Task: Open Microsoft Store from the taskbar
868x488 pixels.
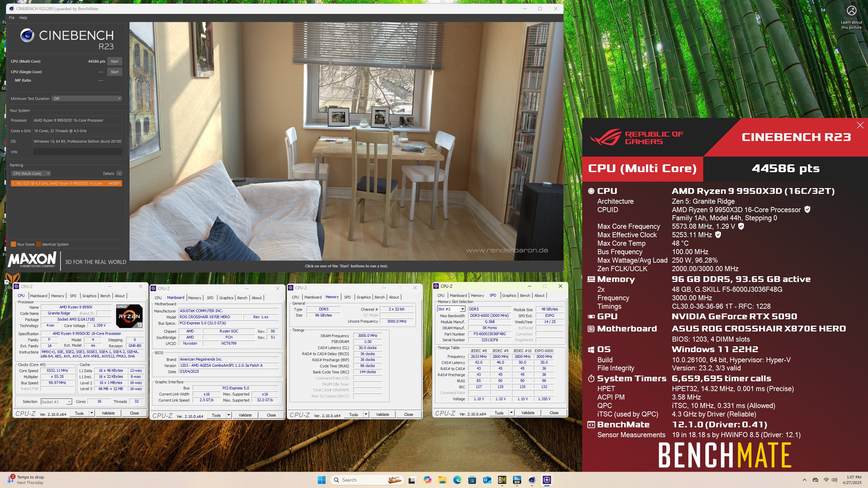Action: (472, 480)
